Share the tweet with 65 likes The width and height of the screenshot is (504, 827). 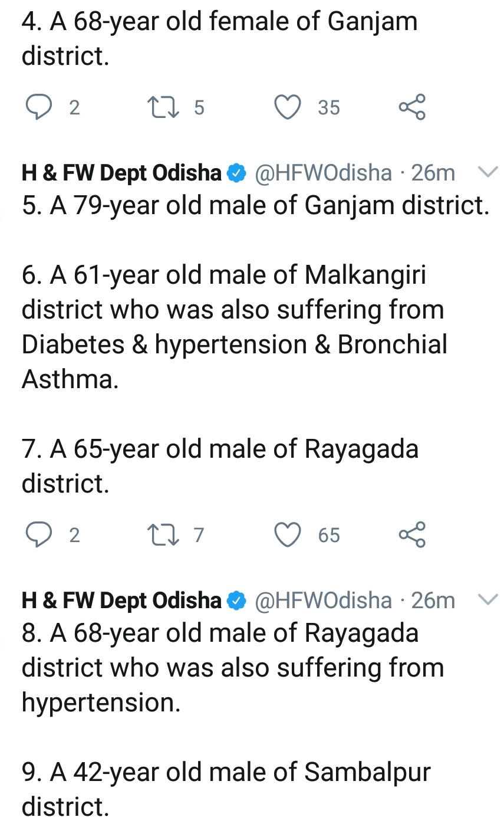click(x=411, y=535)
